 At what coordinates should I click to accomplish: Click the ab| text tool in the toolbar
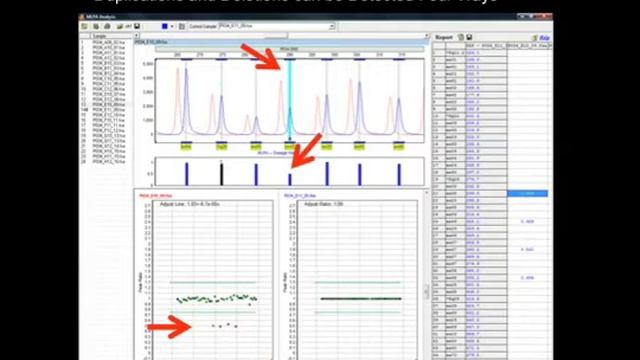pyautogui.click(x=129, y=27)
